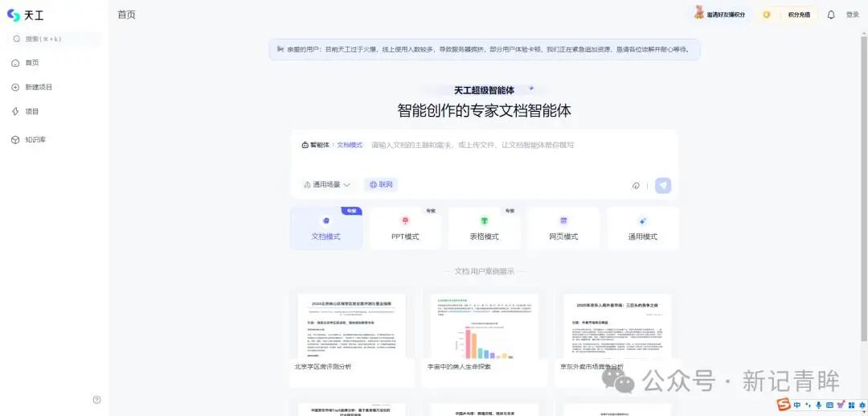Click the attachment paperclip icon
This screenshot has height=416, width=868.
tap(636, 186)
